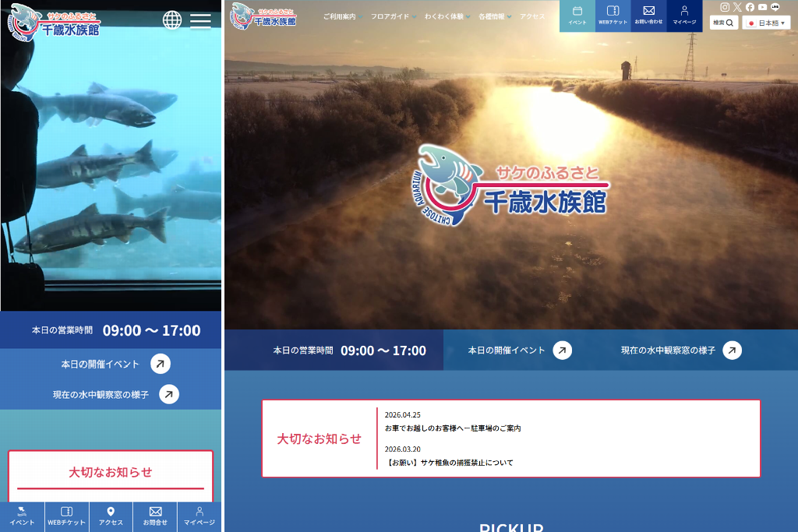Viewport: 798px width, 532px height.
Task: Open the parking notice お車でお越しのお客様へ
Action: (x=453, y=428)
